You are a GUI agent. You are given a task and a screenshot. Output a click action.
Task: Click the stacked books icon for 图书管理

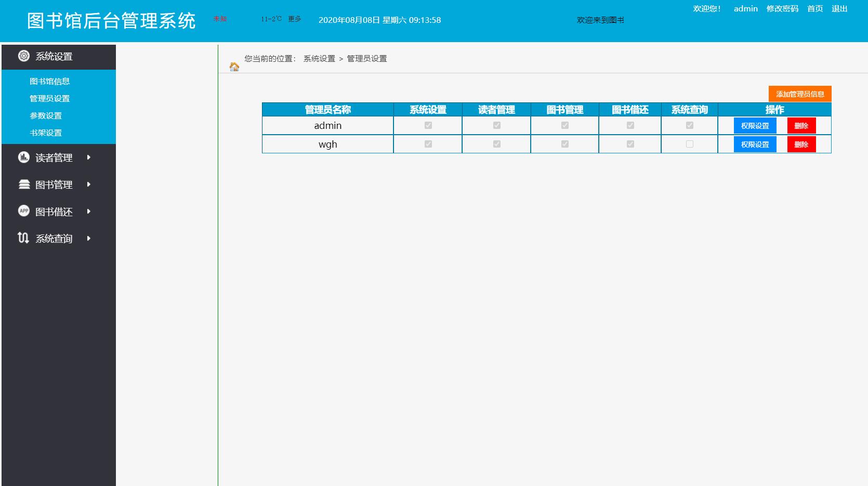coord(23,185)
